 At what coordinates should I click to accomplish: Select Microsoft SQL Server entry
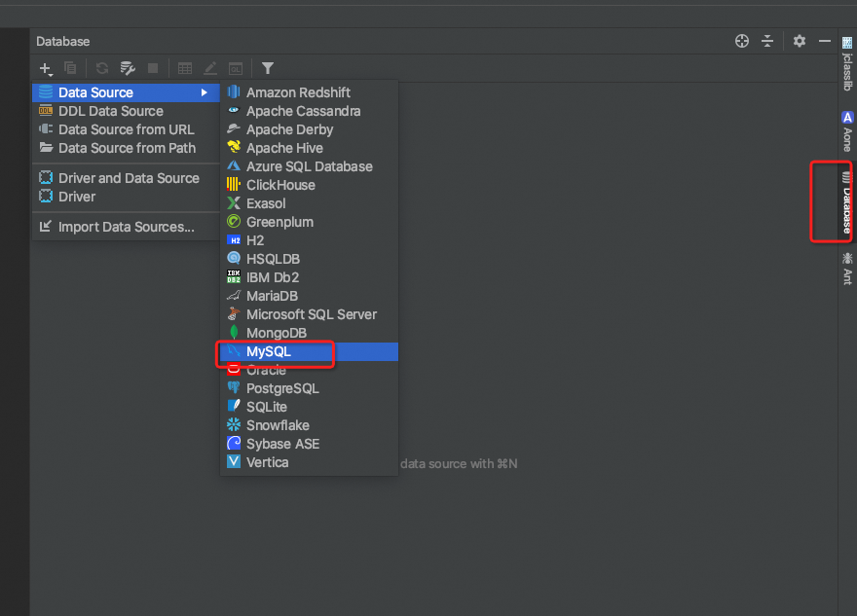pyautogui.click(x=310, y=315)
